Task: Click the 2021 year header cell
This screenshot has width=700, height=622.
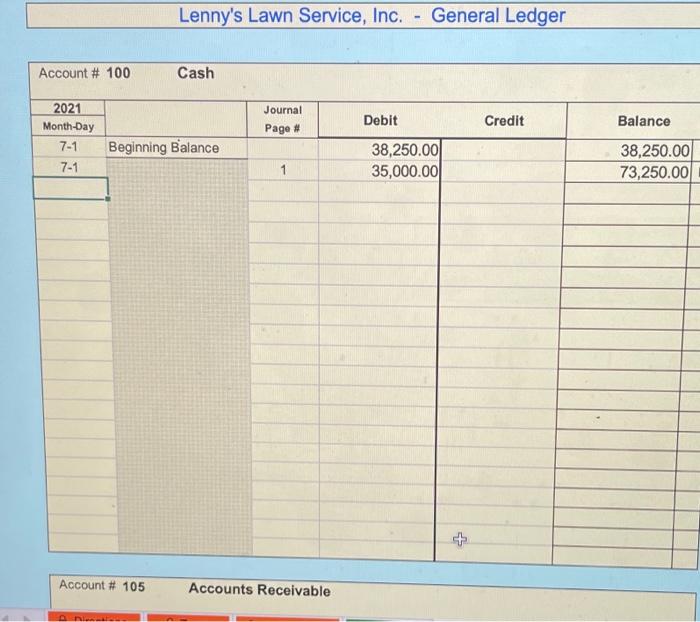Action: pyautogui.click(x=67, y=108)
